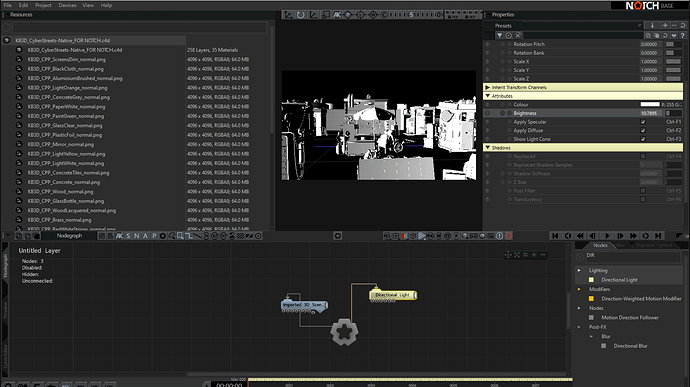This screenshot has height=387, width=690.
Task: Click the DIR node search field
Action: [x=632, y=256]
